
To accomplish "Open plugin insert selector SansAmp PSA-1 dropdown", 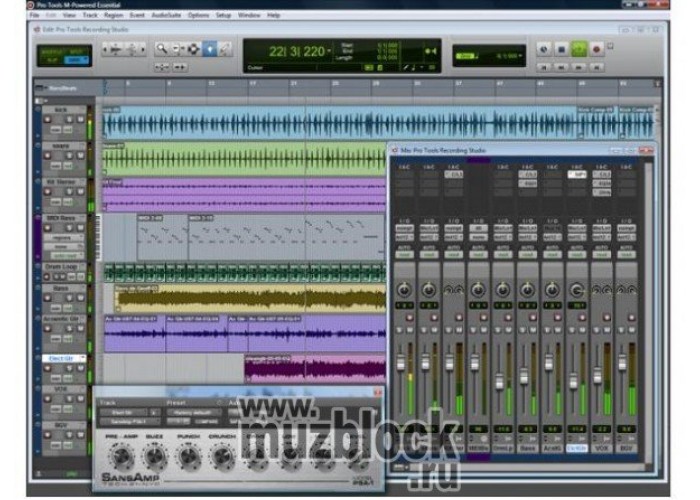I will (129, 421).
